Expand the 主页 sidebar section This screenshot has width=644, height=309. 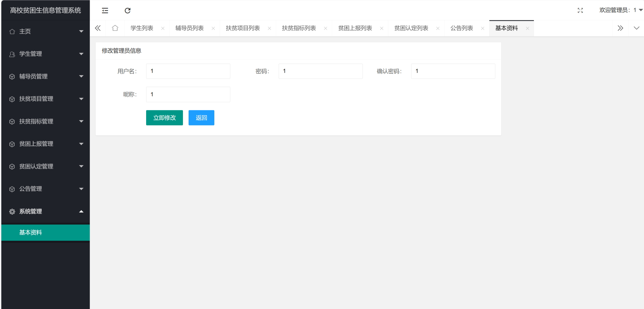pyautogui.click(x=82, y=31)
